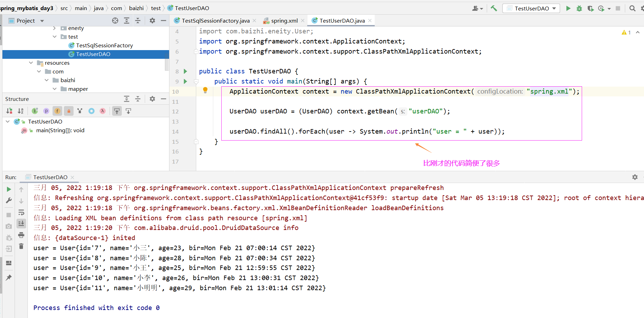Click the intention lightbulb on line 10

coord(205,90)
